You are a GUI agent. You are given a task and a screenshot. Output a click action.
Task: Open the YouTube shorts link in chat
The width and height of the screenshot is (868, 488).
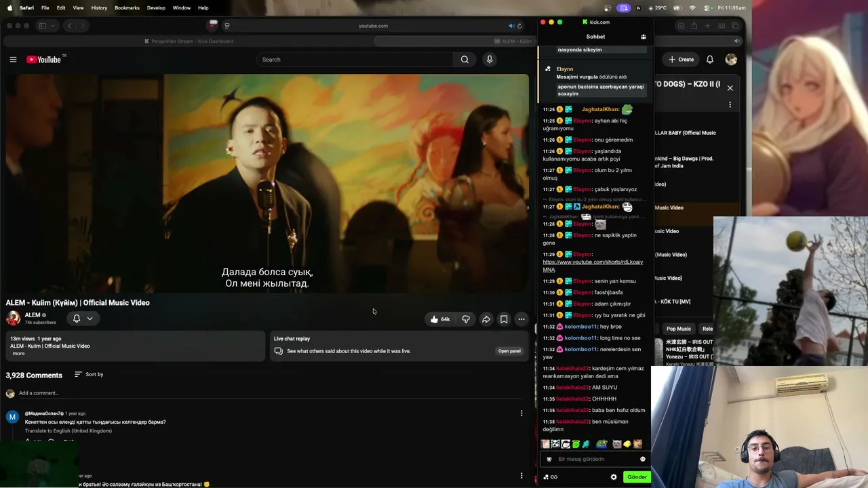(x=593, y=266)
